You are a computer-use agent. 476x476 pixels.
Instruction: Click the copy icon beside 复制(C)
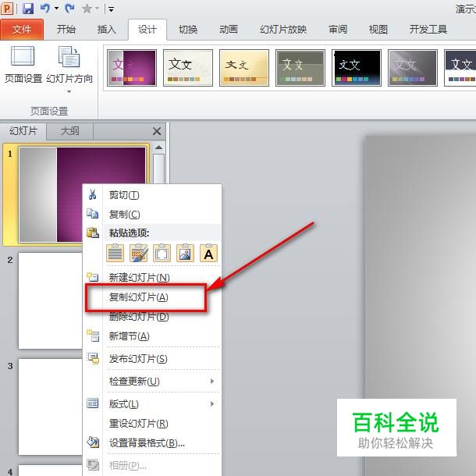pos(93,213)
